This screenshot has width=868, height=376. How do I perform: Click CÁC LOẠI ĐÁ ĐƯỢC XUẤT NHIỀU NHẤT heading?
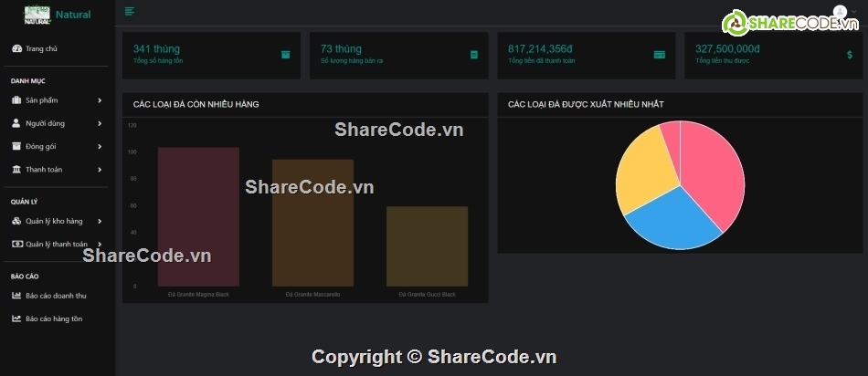point(586,105)
